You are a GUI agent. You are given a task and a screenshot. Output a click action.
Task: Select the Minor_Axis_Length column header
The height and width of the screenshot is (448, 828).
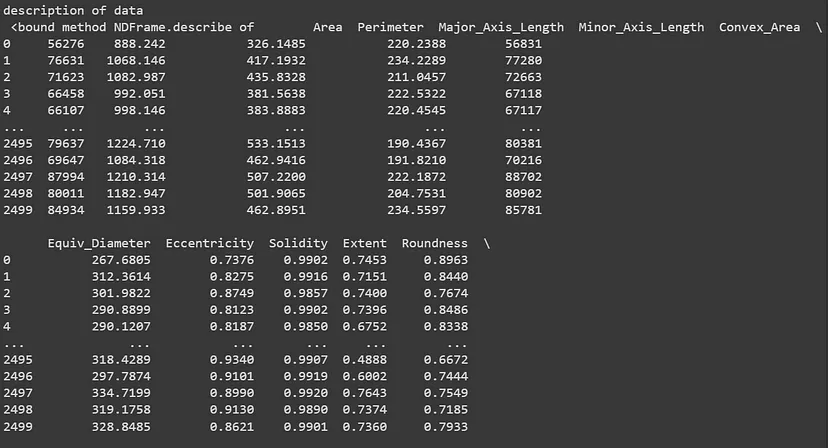click(641, 27)
